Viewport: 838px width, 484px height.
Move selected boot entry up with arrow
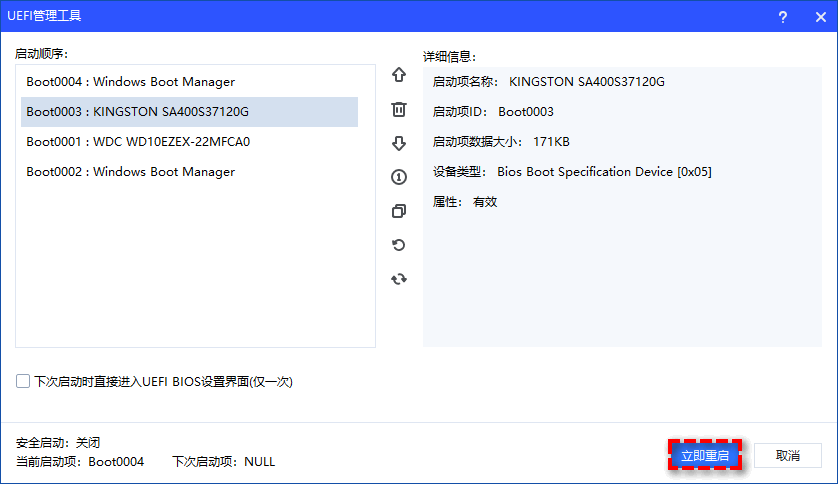click(399, 75)
